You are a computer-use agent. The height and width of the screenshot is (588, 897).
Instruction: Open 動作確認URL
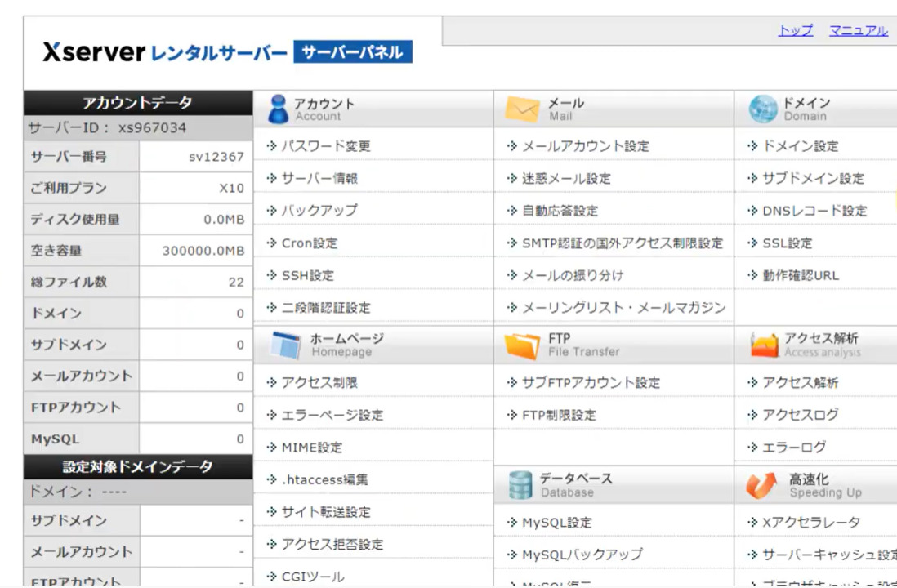801,275
